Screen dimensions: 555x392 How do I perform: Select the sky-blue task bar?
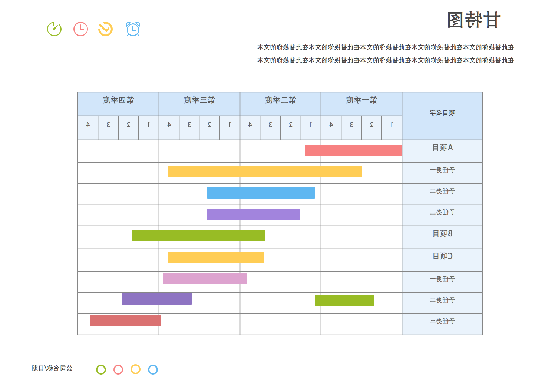[261, 193]
